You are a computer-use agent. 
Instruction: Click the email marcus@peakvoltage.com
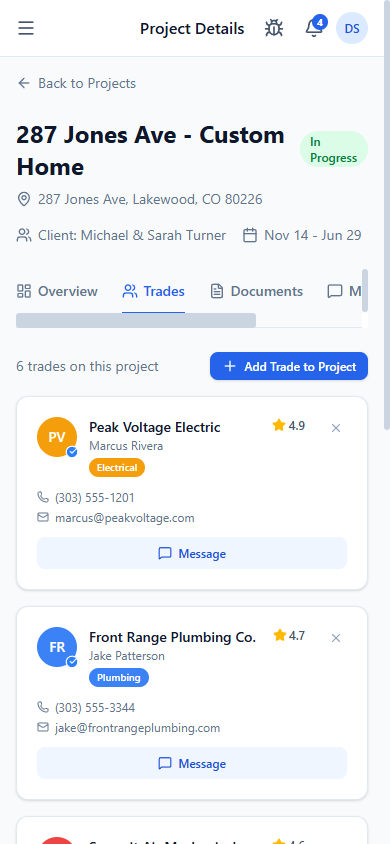pyautogui.click(x=125, y=518)
